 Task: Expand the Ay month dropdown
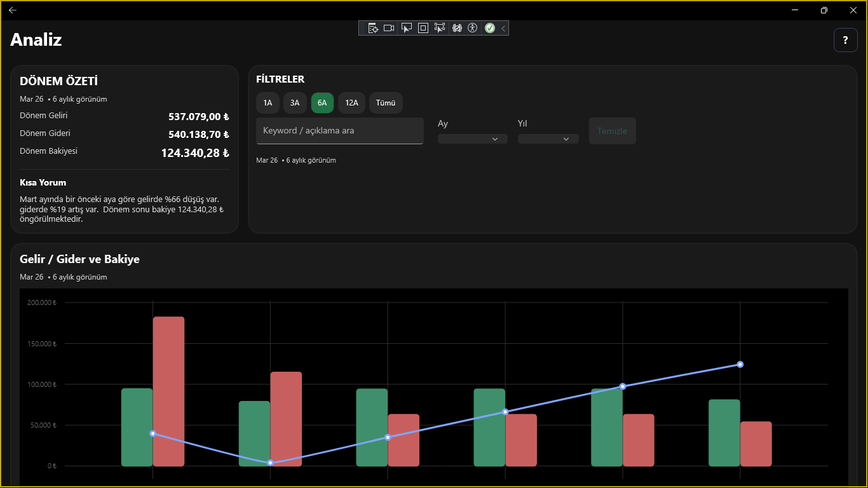point(472,139)
